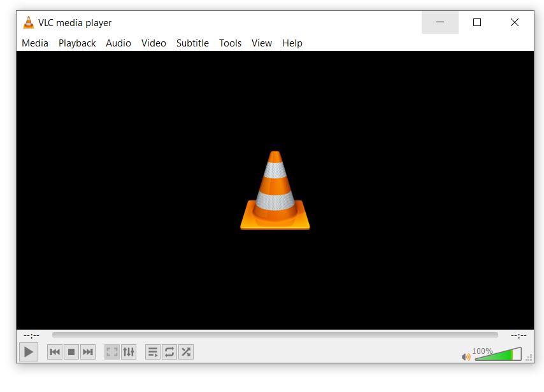Maximize the VLC window
The height and width of the screenshot is (392, 544).
click(x=477, y=22)
